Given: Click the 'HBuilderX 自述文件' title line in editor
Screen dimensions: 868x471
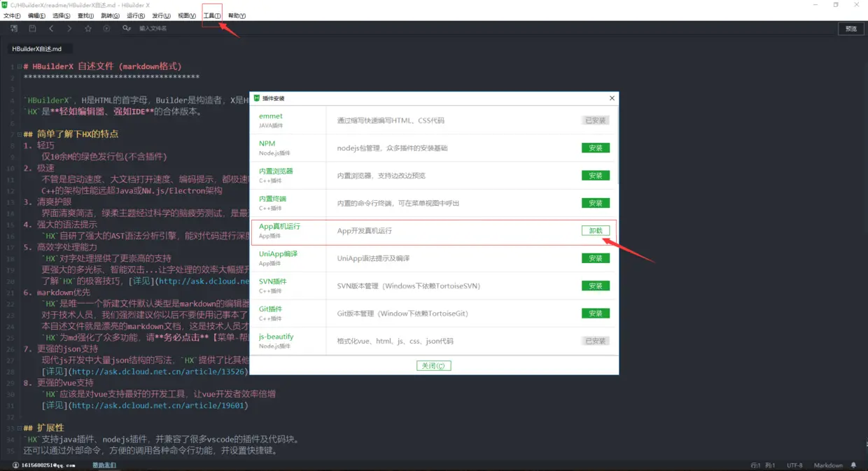Looking at the screenshot, I should pyautogui.click(x=102, y=66).
